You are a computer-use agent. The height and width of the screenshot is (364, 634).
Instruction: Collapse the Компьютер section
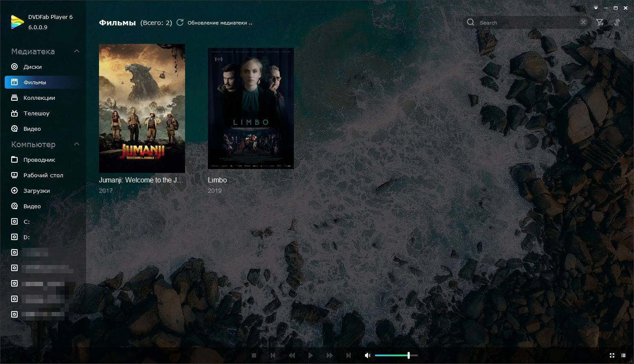coord(77,144)
